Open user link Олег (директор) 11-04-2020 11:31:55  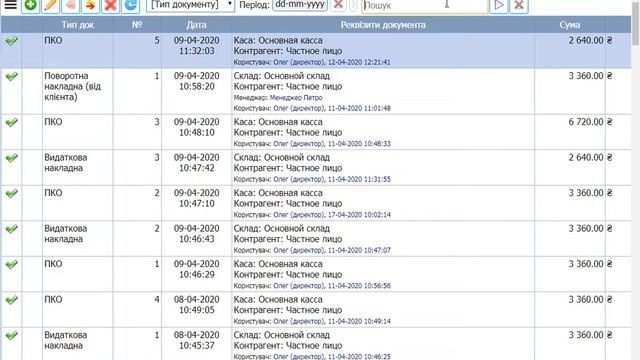(x=332, y=180)
